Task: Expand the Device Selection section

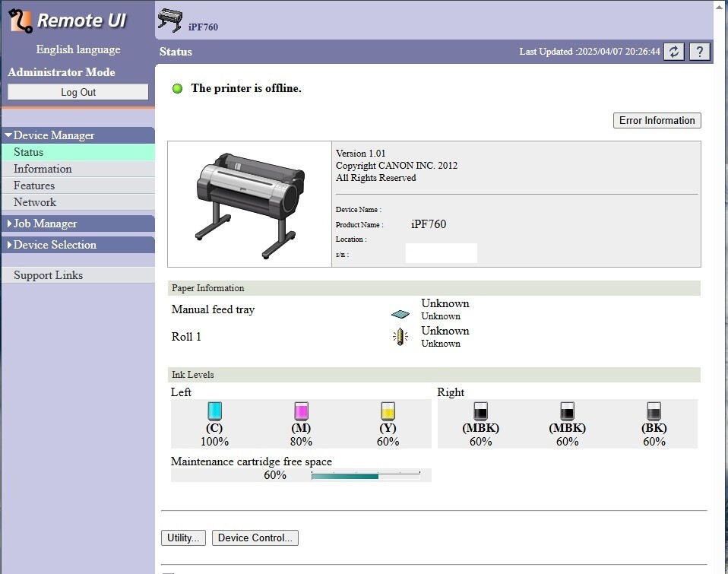Action: click(x=55, y=245)
